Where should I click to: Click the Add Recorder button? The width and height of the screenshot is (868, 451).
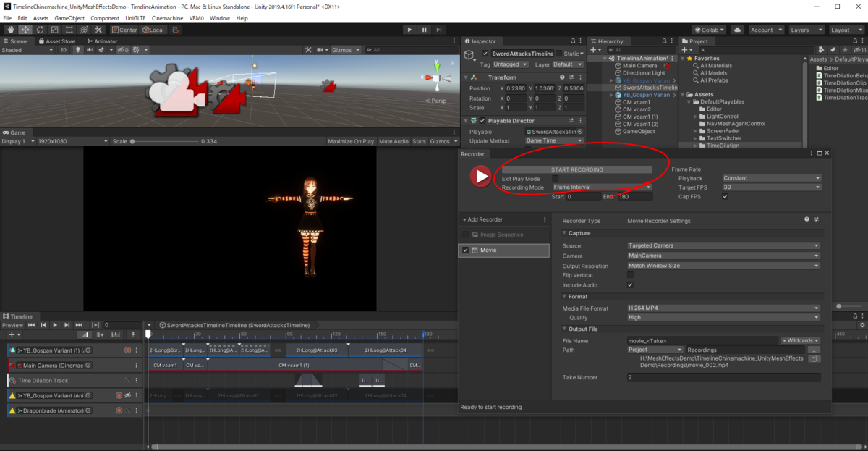pos(485,219)
